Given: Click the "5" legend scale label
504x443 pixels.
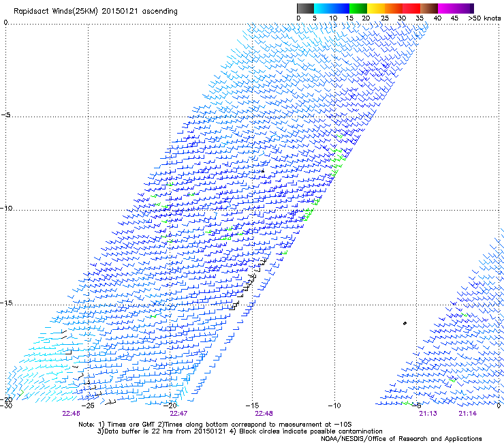Looking at the screenshot, I should point(315,18).
